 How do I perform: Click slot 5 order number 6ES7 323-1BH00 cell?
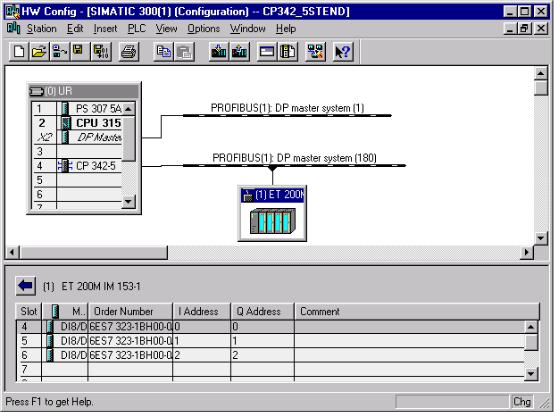coord(130,341)
